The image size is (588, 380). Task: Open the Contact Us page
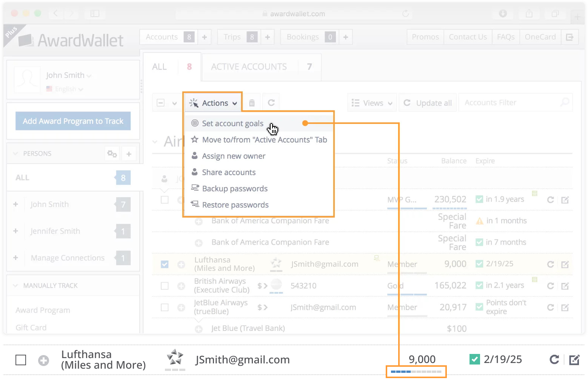coord(468,37)
